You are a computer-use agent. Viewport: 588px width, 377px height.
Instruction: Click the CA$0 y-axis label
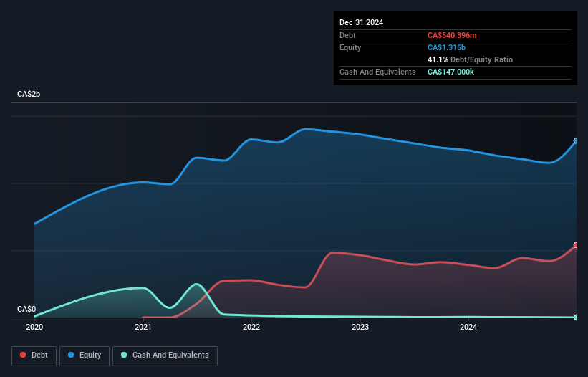pyautogui.click(x=26, y=309)
